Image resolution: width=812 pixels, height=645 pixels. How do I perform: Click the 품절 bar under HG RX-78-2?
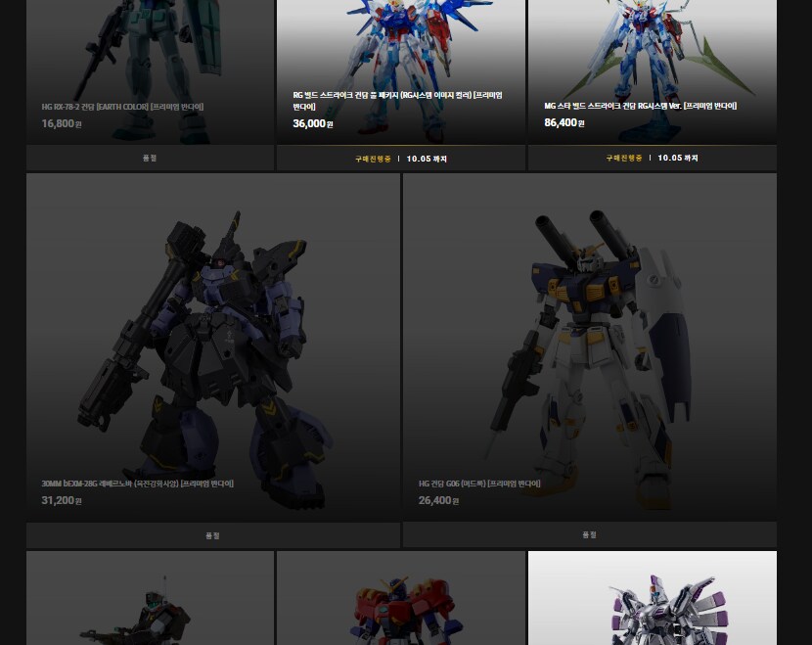click(150, 158)
